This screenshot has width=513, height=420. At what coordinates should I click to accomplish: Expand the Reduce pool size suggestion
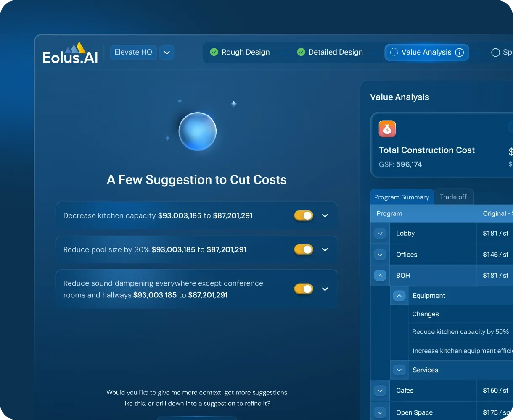tap(325, 249)
